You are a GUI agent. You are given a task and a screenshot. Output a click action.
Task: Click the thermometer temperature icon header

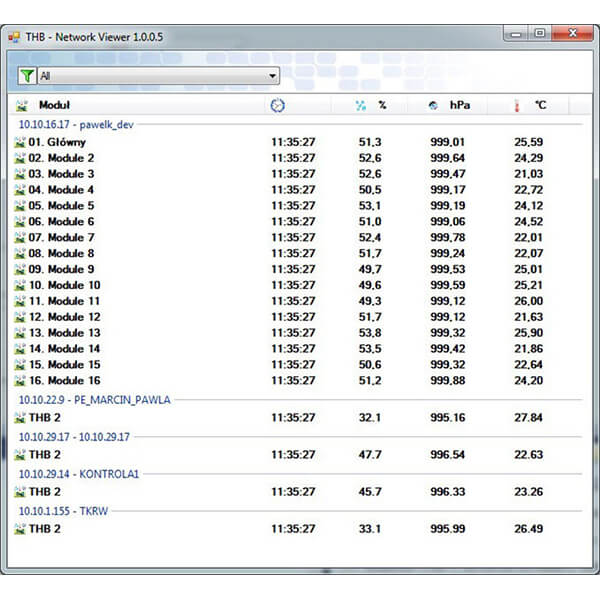[518, 105]
